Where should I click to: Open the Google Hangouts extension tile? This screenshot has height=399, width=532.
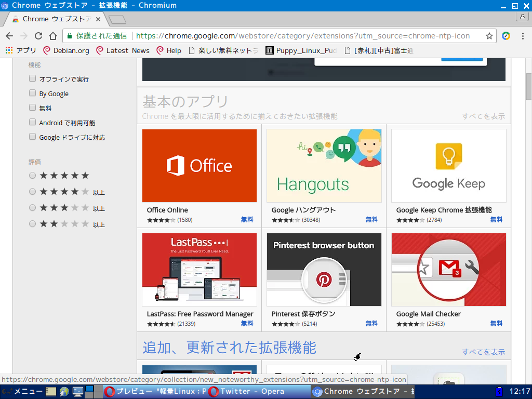click(324, 166)
